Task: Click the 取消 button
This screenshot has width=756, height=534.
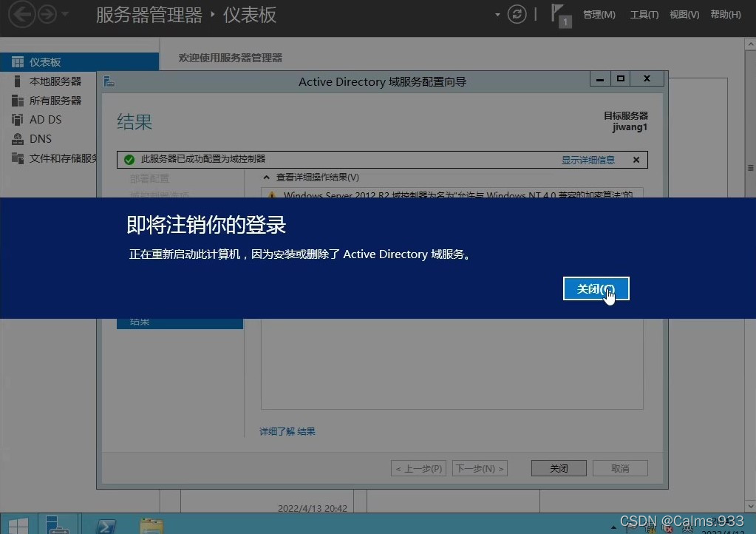Action: click(620, 468)
